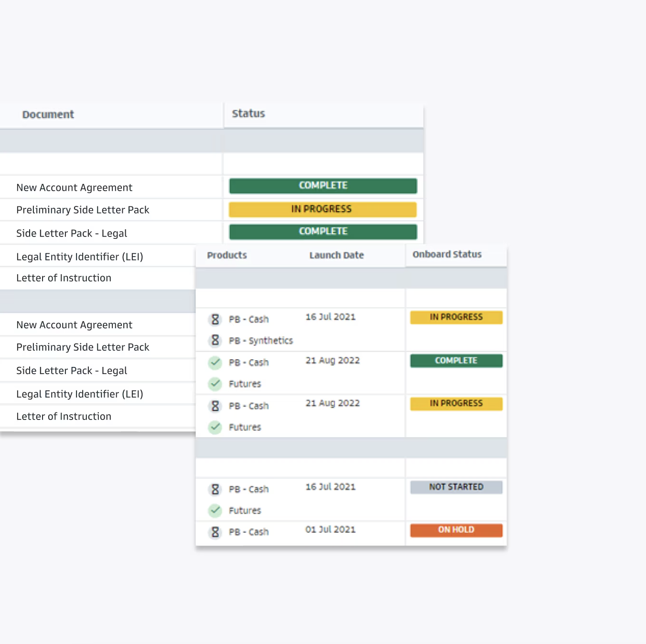Viewport: 646px width, 644px height.
Task: Click the hourglass icon above the PB - Synthetics icon
Action: [x=215, y=319]
